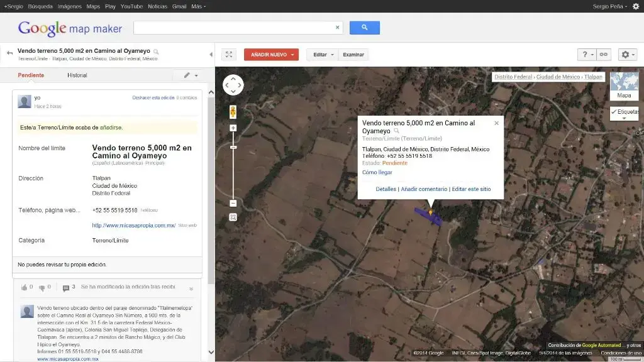Click the zoom slider handle
This screenshot has height=362, width=644.
coord(233,147)
